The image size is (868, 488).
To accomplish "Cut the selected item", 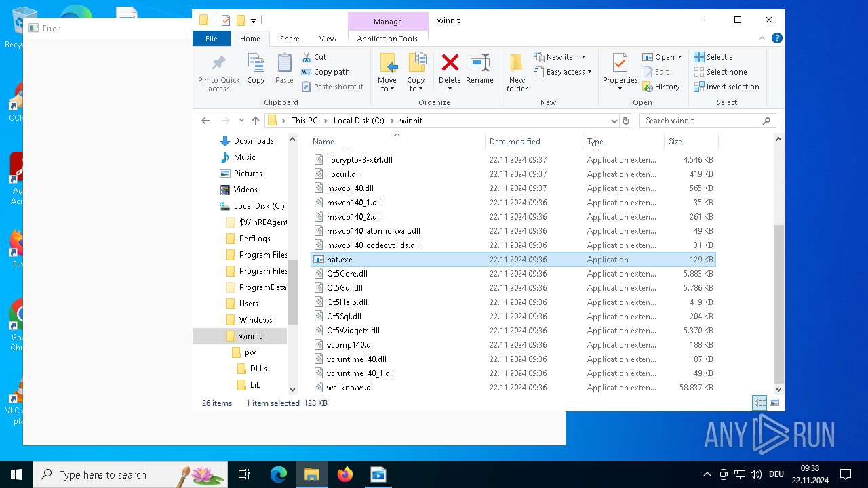I will coord(314,57).
